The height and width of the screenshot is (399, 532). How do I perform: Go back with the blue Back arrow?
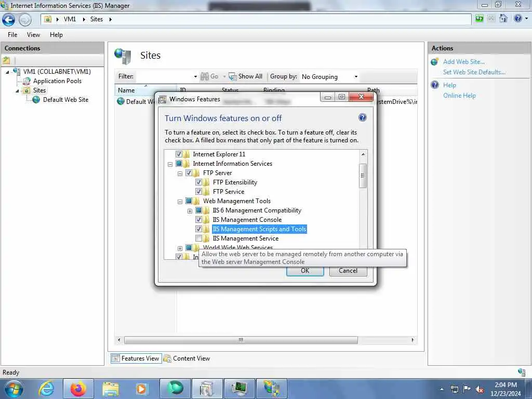tap(8, 20)
